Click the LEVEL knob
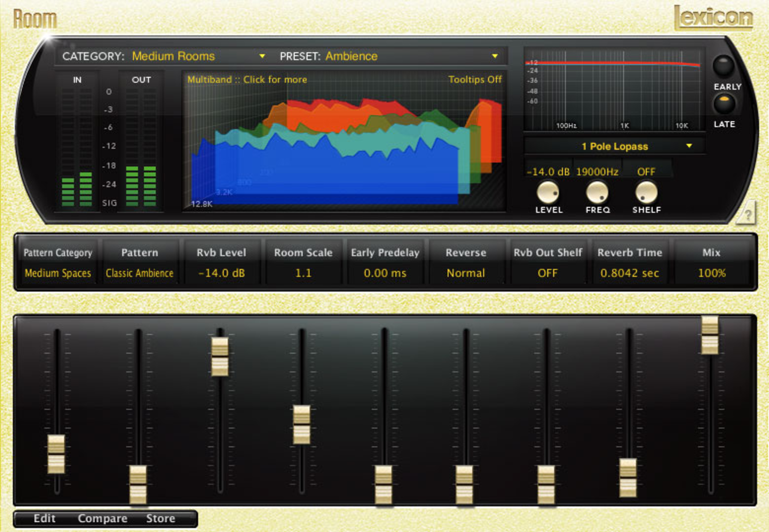Screen dimensions: 769x532 [x=548, y=192]
